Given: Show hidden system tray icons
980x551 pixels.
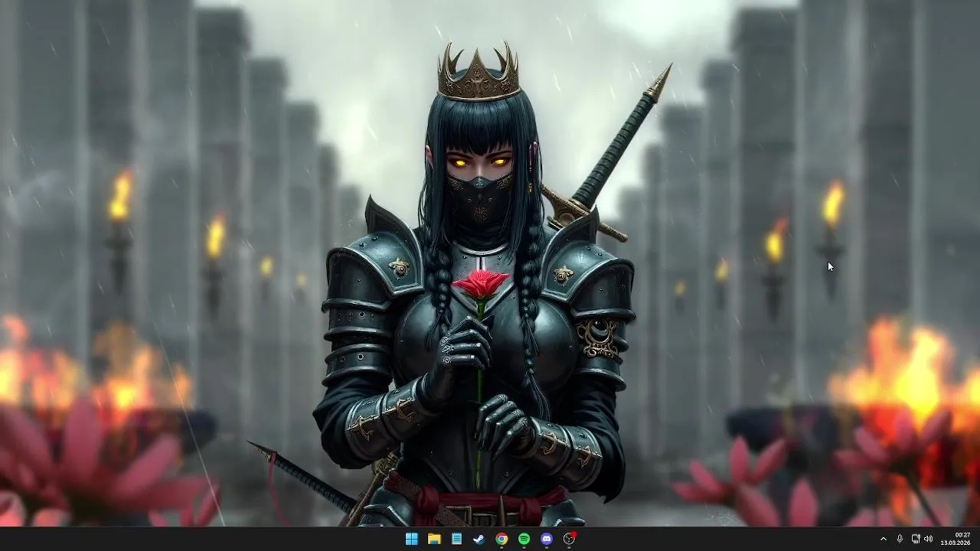Looking at the screenshot, I should pos(883,539).
